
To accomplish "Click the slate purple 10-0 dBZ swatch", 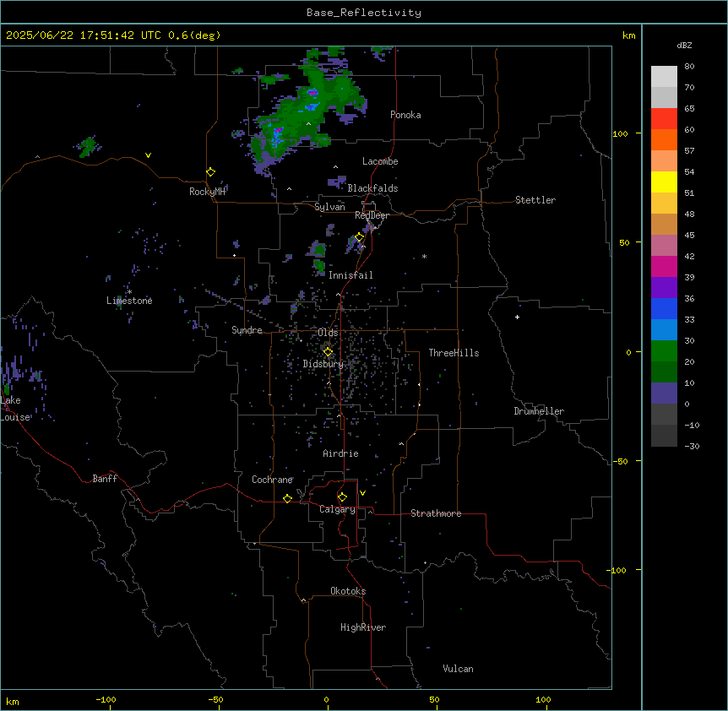I will coord(664,393).
